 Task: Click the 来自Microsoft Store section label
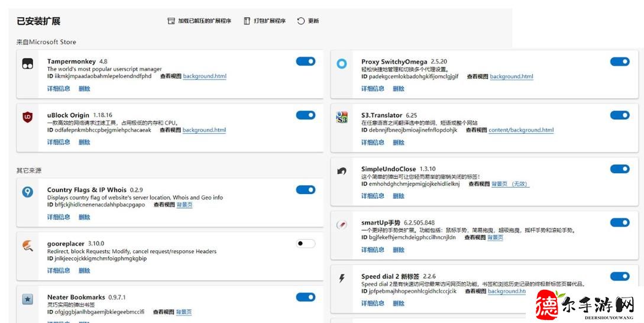[46, 42]
